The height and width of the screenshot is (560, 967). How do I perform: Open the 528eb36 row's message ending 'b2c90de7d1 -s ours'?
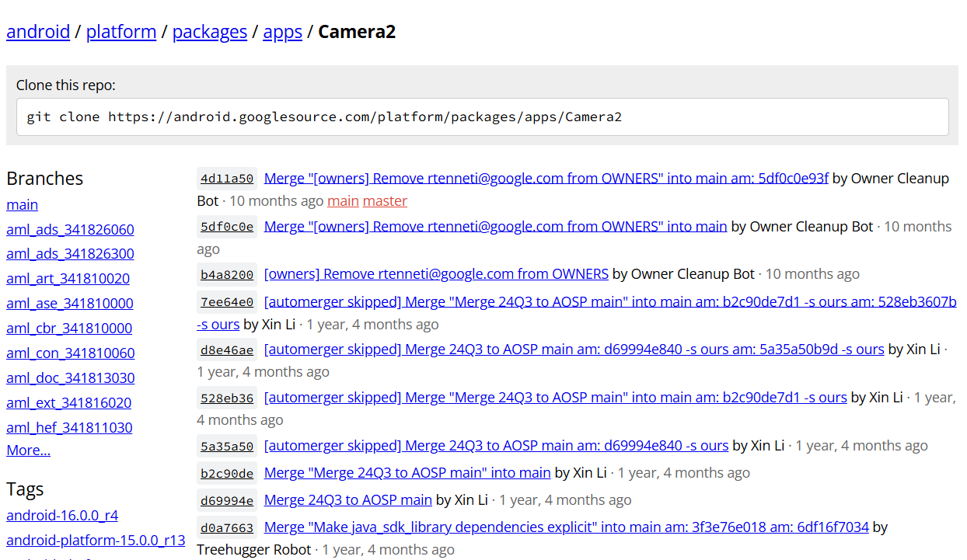click(x=556, y=397)
